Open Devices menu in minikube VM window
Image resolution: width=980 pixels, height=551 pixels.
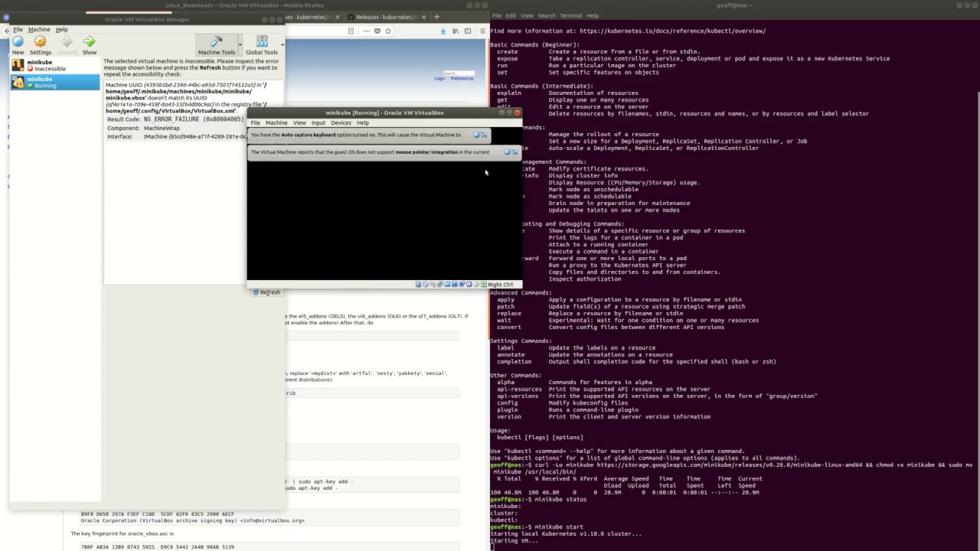pos(341,122)
